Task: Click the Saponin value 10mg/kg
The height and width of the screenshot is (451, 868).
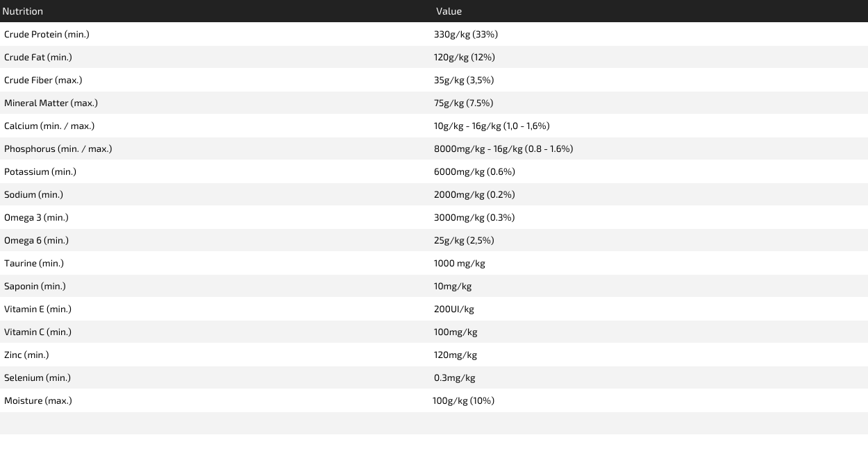Action: (x=453, y=286)
